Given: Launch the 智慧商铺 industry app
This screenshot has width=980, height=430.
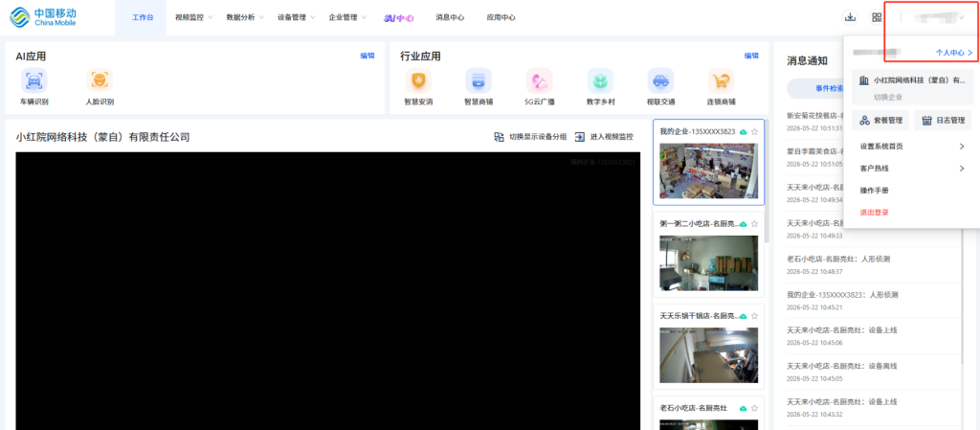Looking at the screenshot, I should (479, 80).
